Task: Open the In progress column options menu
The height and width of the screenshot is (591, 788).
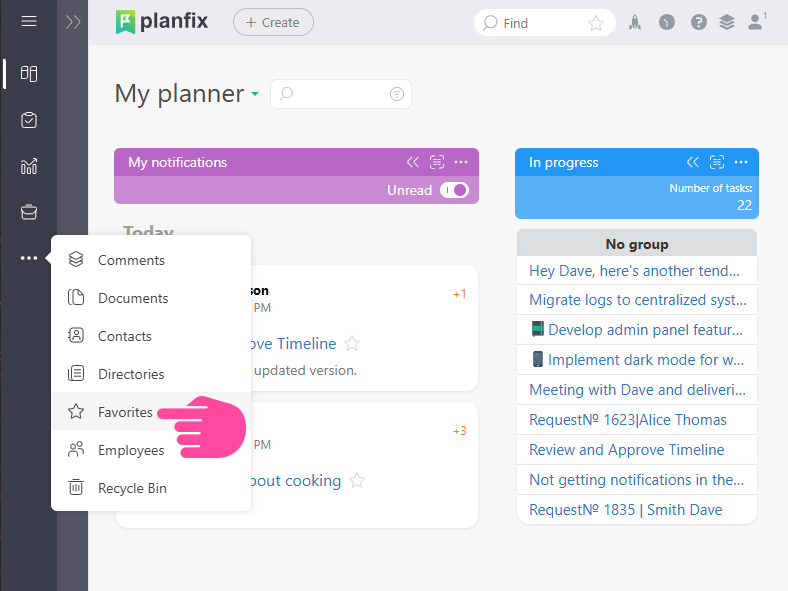Action: (741, 162)
